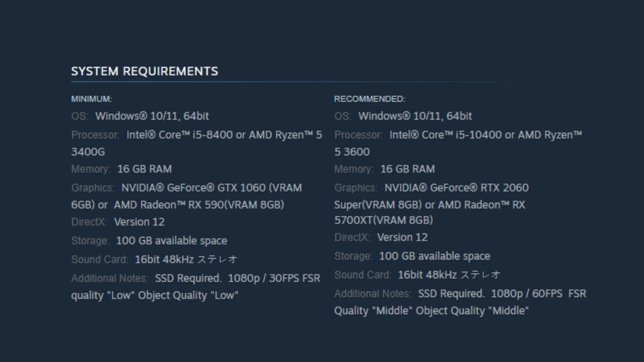Image resolution: width=644 pixels, height=362 pixels.
Task: Click the recommended Processor: field label
Action: point(358,135)
